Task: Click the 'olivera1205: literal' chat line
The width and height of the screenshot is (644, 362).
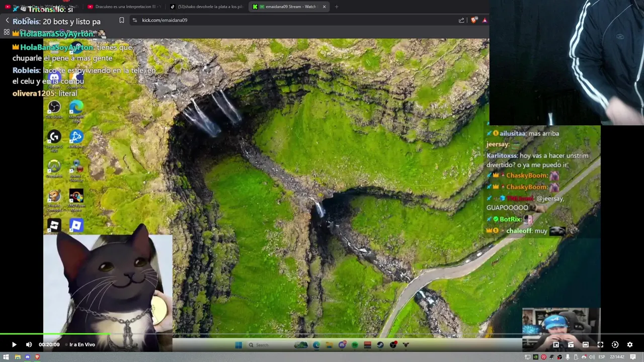Action: click(x=45, y=94)
